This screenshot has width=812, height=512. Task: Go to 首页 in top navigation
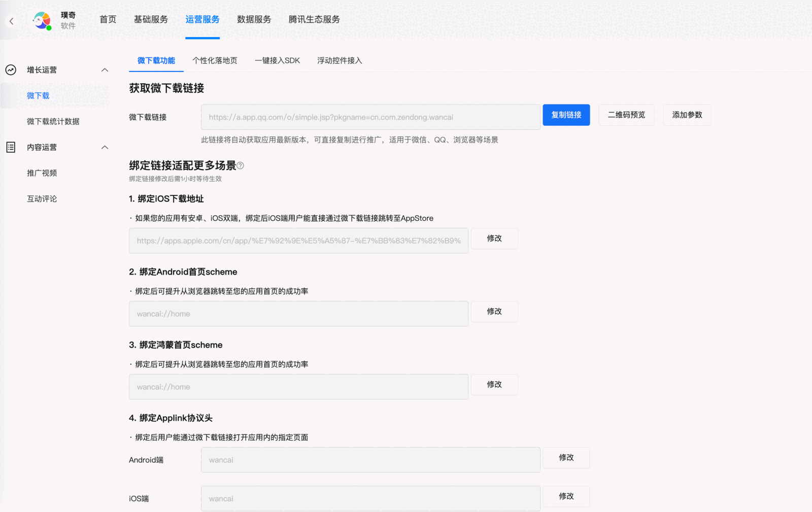(x=108, y=19)
